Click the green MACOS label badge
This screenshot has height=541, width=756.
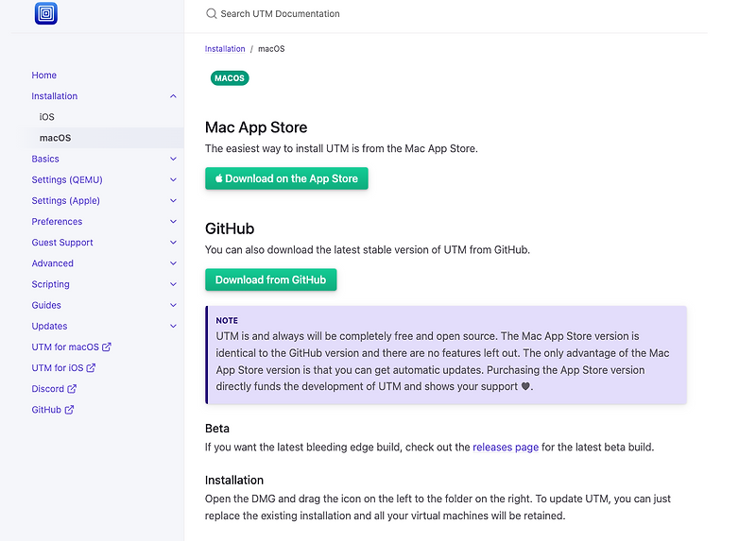coord(230,78)
